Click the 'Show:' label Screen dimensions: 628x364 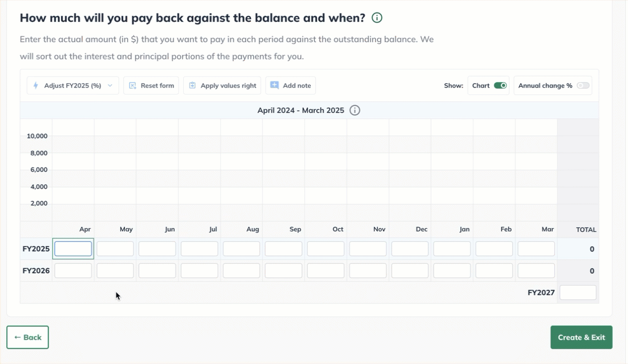tap(453, 85)
